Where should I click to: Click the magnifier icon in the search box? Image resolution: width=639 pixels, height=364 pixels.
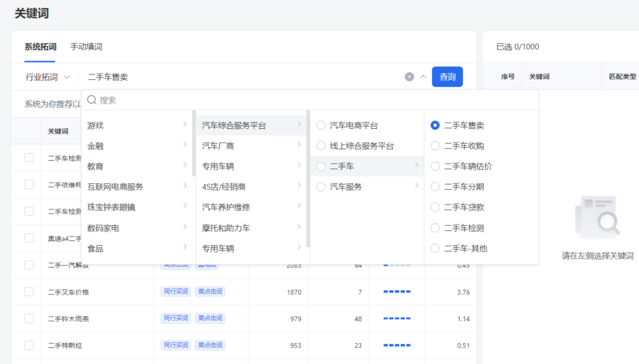pos(92,100)
